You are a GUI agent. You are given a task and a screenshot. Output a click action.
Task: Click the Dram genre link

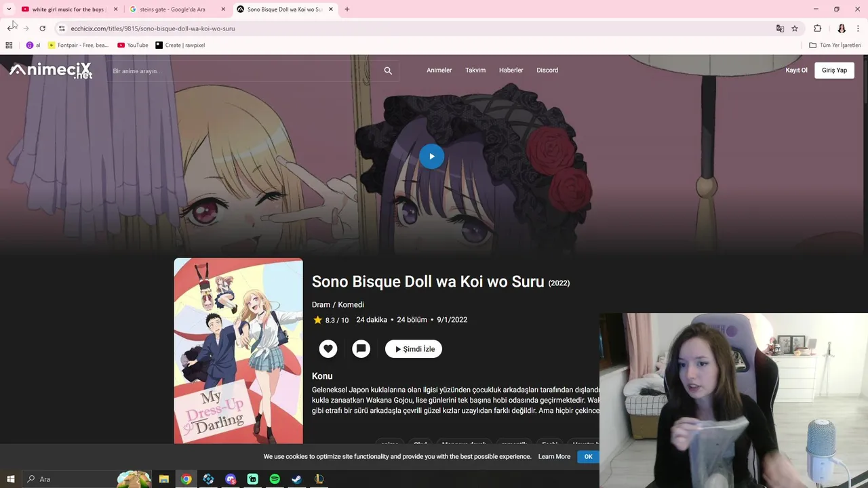point(321,305)
